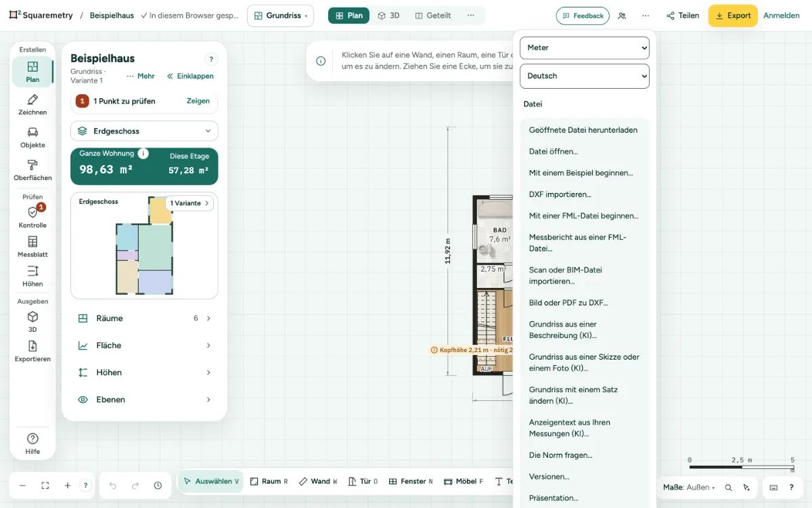The height and width of the screenshot is (508, 812).
Task: Click the Export button
Action: click(x=733, y=16)
